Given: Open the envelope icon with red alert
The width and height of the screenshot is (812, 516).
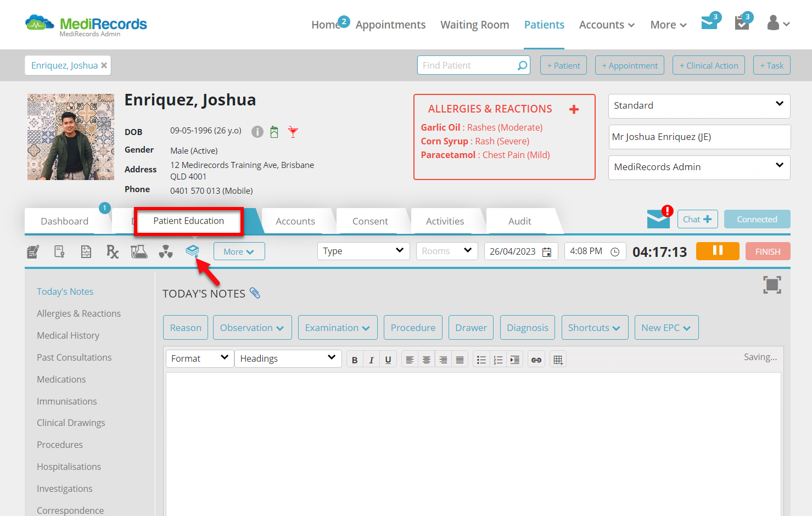Looking at the screenshot, I should [x=659, y=218].
